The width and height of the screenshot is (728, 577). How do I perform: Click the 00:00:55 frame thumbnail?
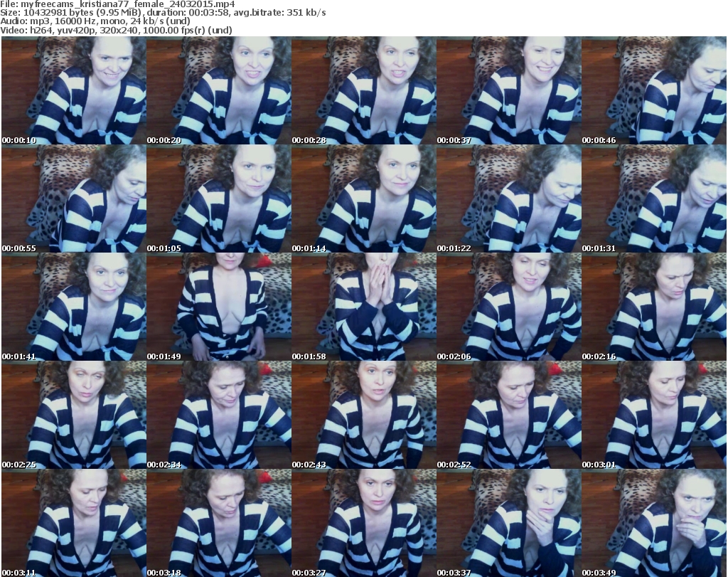[74, 198]
